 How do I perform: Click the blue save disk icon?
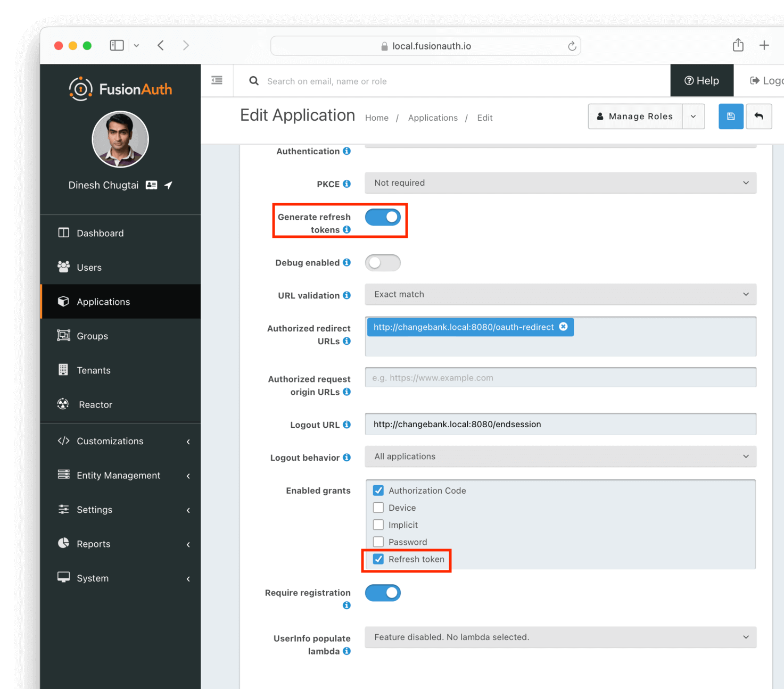(731, 117)
